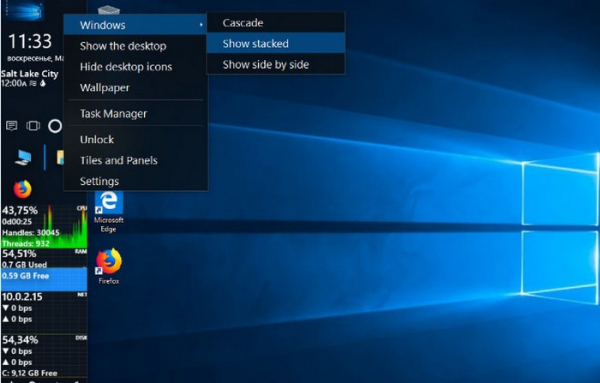Open the Windows submenu entry
The width and height of the screenshot is (600, 383).
click(x=135, y=25)
